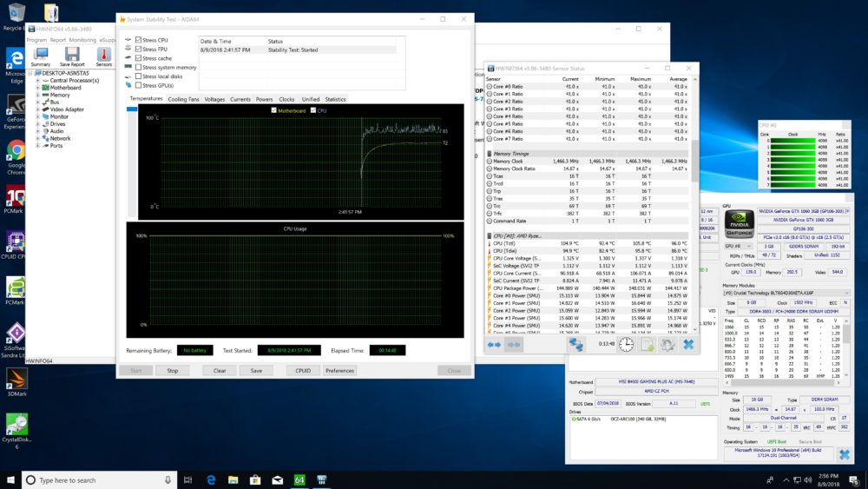Enable Stress system memory checkbox
This screenshot has height=489, width=868.
pos(138,67)
